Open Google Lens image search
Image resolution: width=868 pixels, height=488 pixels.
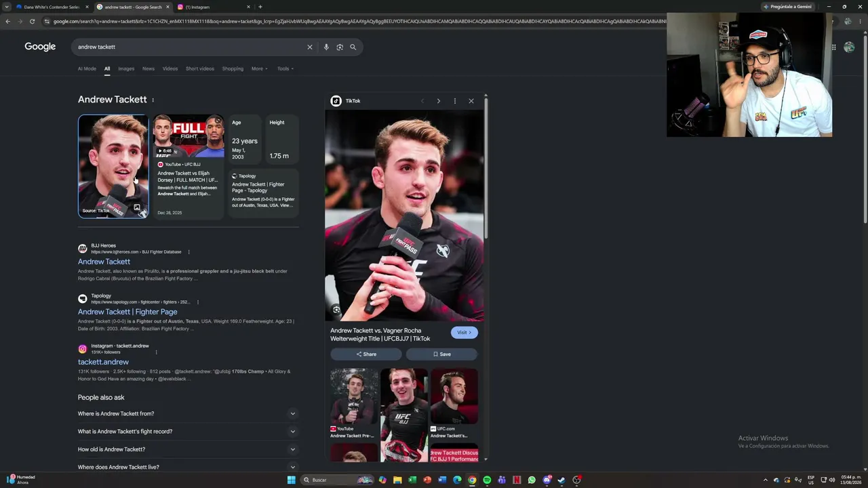(340, 47)
